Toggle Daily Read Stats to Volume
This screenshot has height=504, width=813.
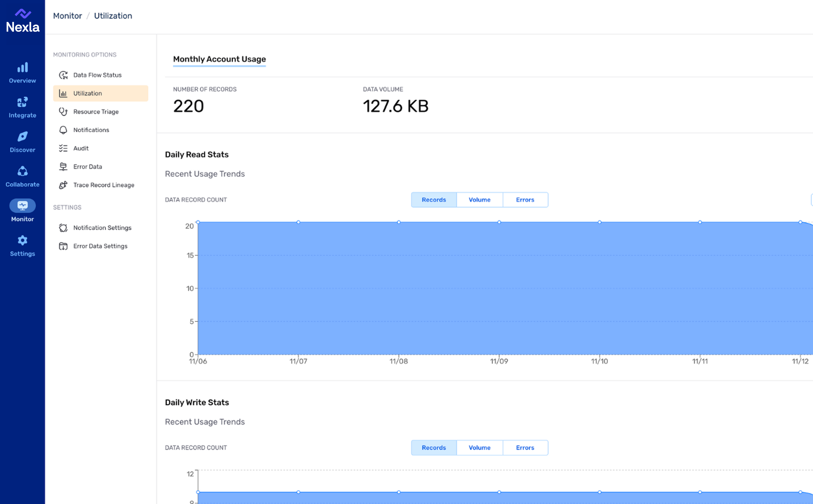(x=479, y=200)
